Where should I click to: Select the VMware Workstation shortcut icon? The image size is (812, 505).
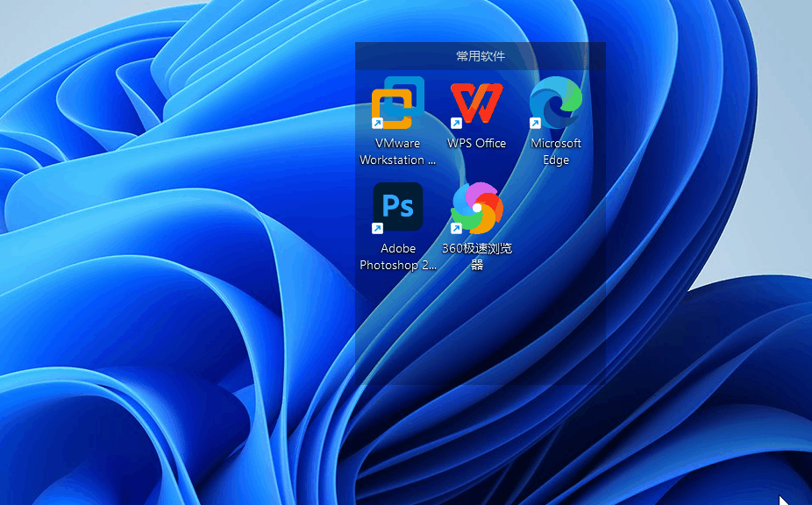tap(398, 103)
